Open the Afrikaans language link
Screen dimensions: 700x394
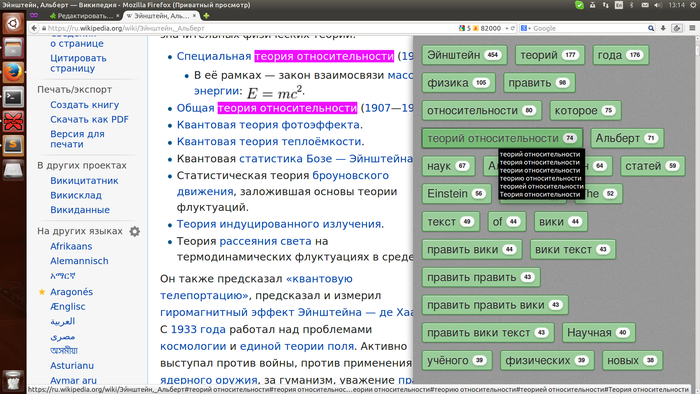click(x=71, y=246)
